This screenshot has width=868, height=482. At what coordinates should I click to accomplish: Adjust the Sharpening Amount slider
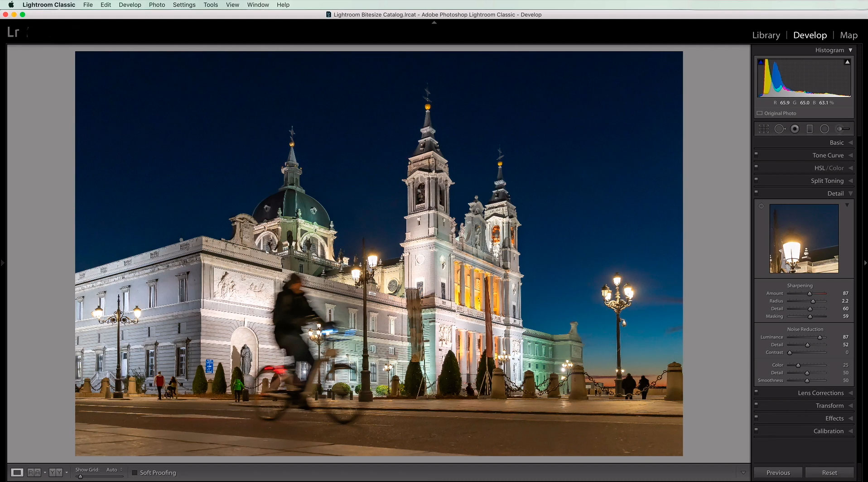pos(810,294)
